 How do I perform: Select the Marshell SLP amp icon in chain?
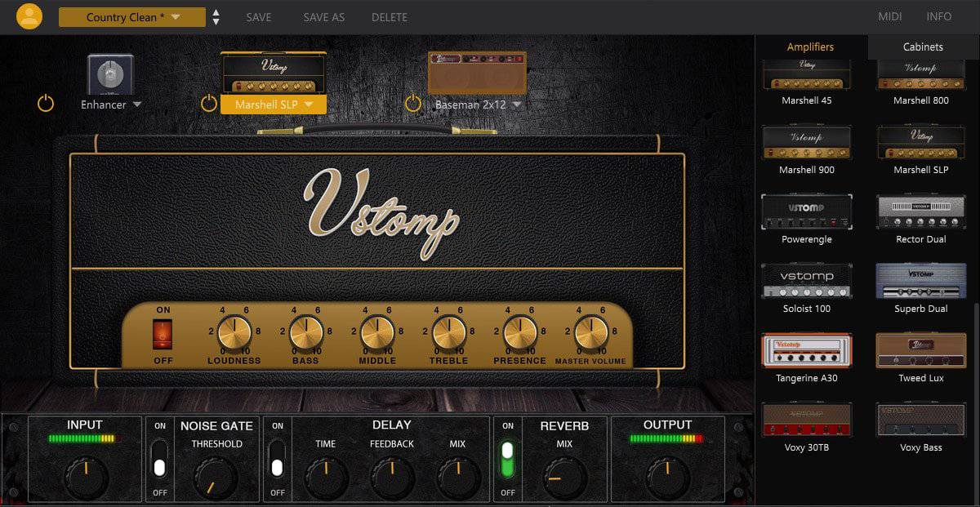274,74
